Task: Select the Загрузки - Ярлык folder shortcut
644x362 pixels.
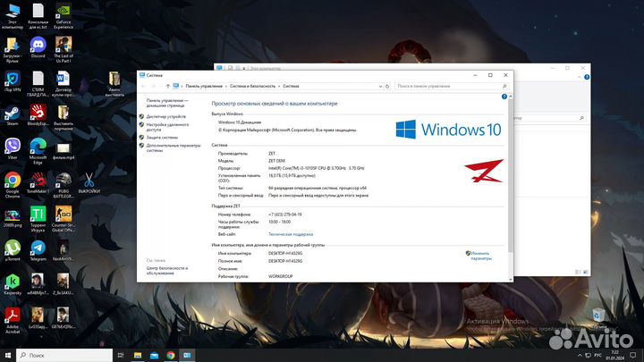Action: (13, 50)
